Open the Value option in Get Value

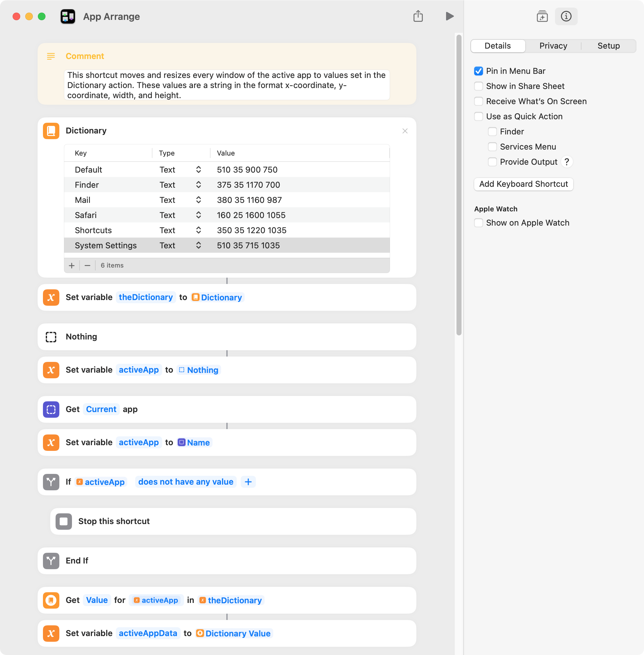click(97, 600)
